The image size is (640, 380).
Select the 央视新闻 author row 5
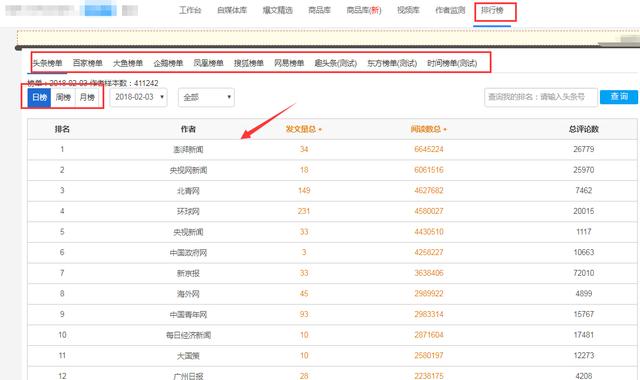pyautogui.click(x=188, y=232)
